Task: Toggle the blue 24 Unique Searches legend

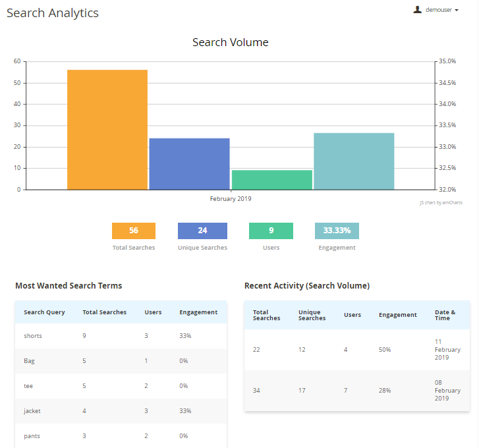Action: tap(202, 231)
